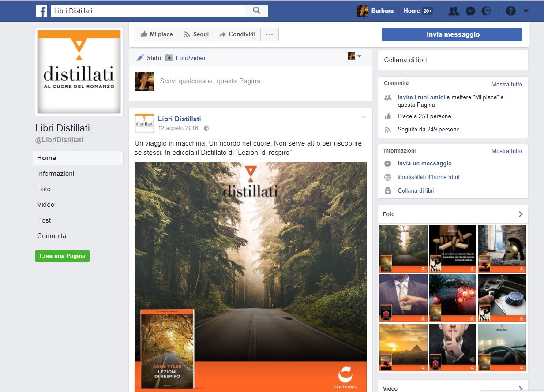Open the notifications globe icon
This screenshot has height=392, width=544.
[486, 11]
